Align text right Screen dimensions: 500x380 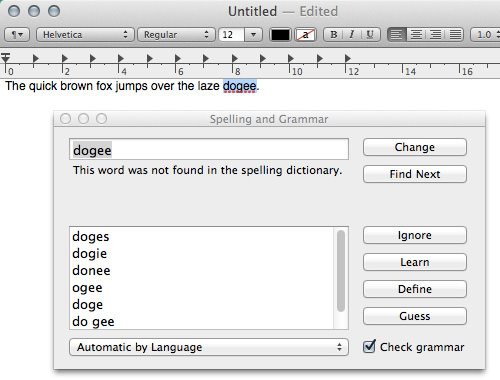435,35
